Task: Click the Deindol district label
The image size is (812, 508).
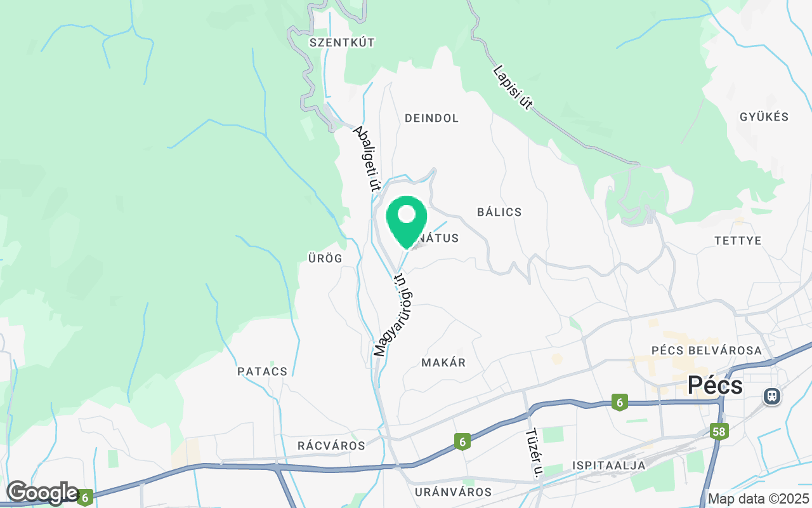Action: (x=431, y=118)
